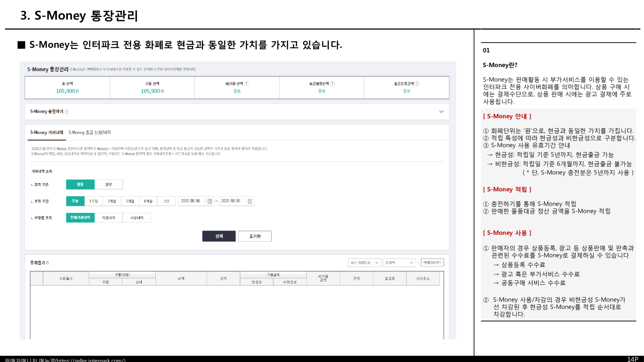
Task: Click the 내역 column header
Action: [181, 279]
